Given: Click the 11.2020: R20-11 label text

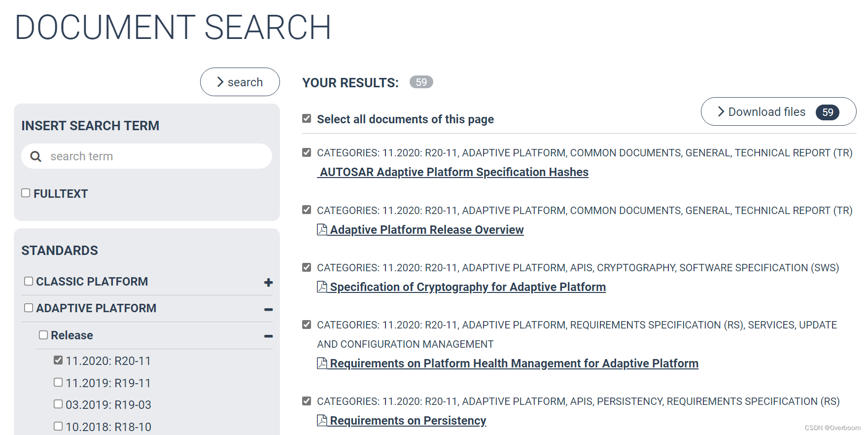Looking at the screenshot, I should pos(108,361).
